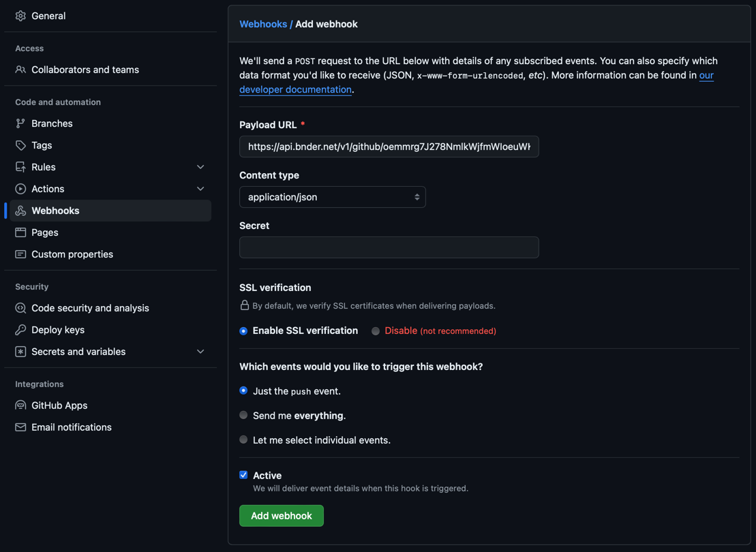756x552 pixels.
Task: Click the Branches git-branch icon
Action: click(x=20, y=123)
